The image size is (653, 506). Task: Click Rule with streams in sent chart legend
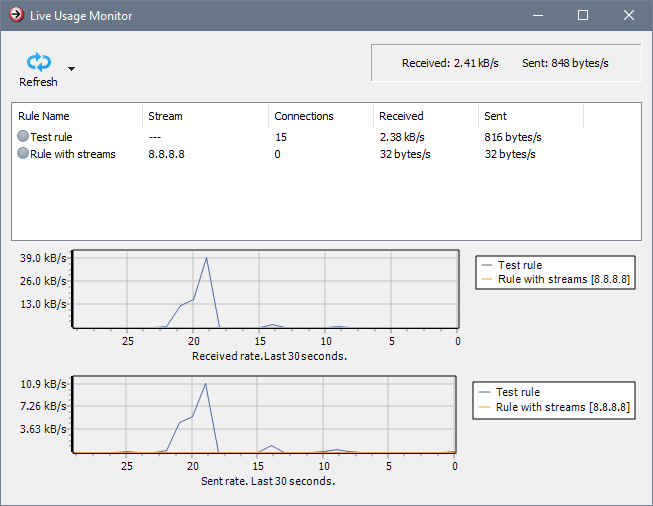click(563, 407)
